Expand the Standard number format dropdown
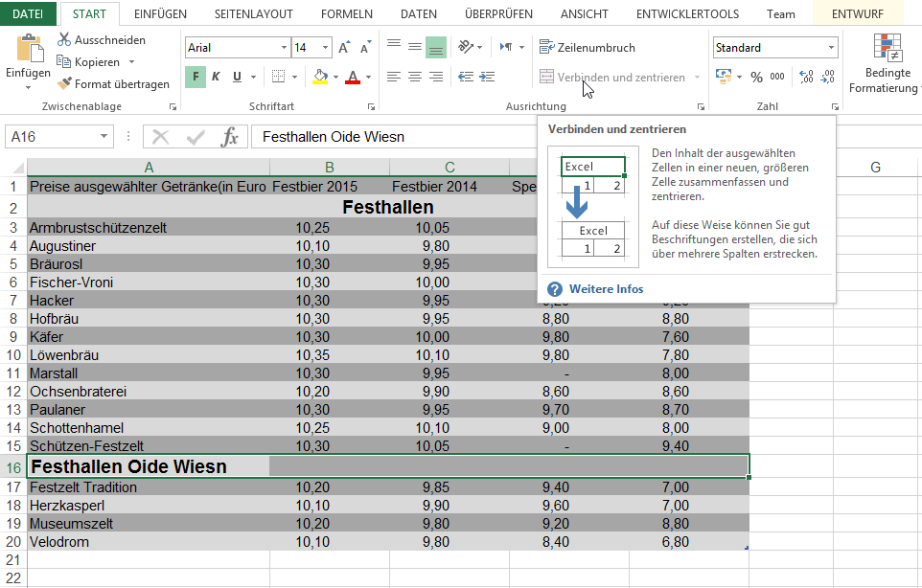Viewport: 922px width, 588px height. [830, 48]
